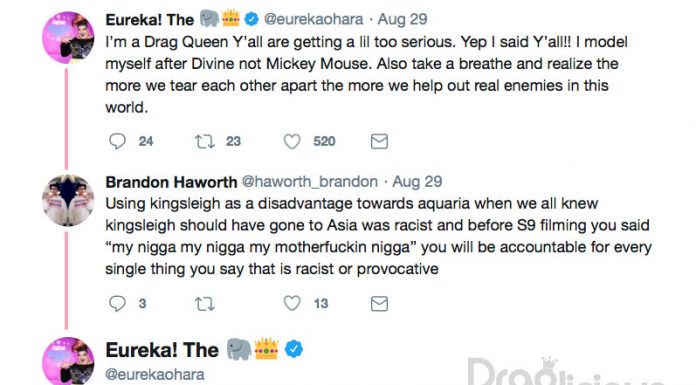696x385 pixels.
Task: Click the Brandon Haworth display name
Action: point(171,182)
